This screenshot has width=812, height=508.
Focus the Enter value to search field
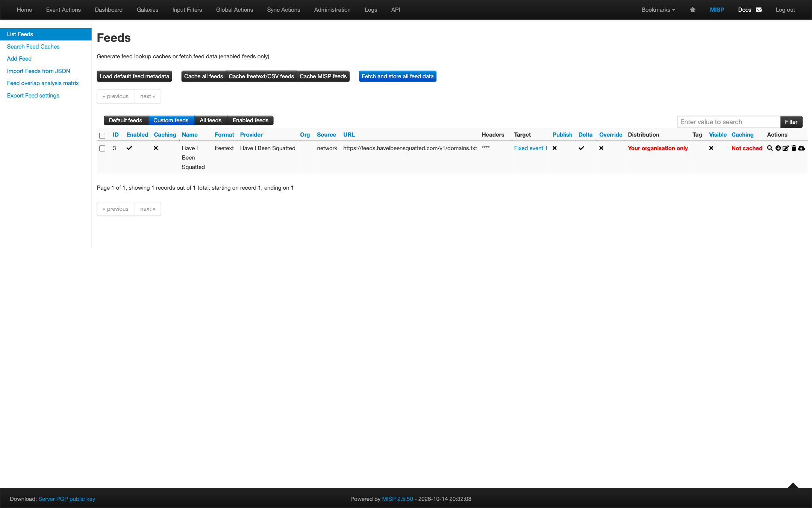729,122
